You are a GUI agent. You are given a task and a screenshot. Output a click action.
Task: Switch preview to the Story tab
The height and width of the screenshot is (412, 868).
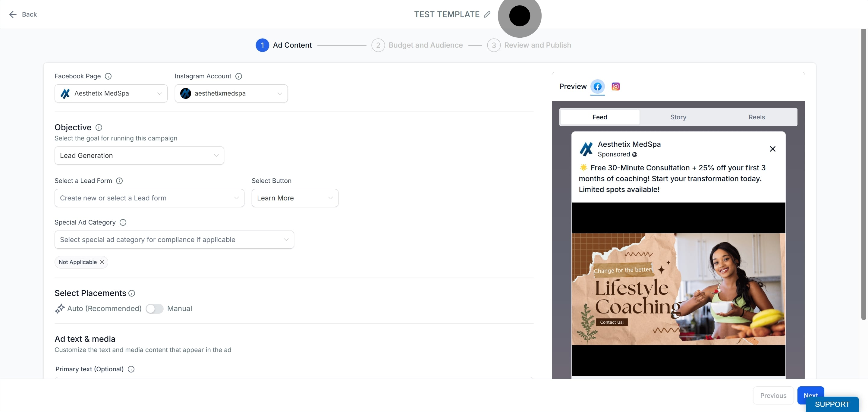(678, 117)
